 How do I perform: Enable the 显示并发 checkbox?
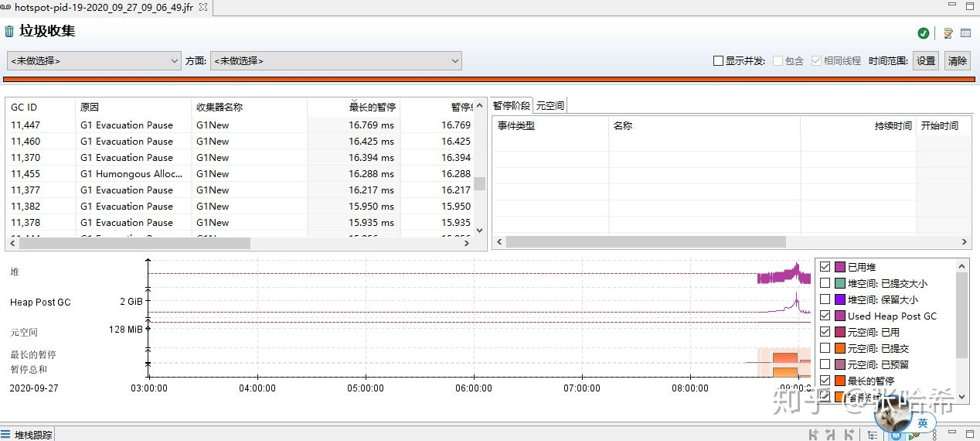click(x=718, y=60)
